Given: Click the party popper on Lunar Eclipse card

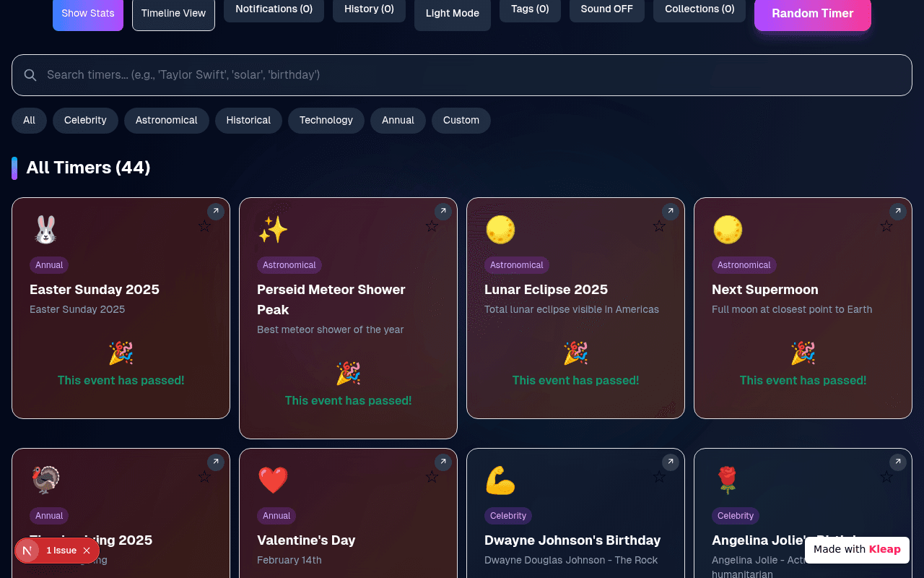Looking at the screenshot, I should point(575,353).
